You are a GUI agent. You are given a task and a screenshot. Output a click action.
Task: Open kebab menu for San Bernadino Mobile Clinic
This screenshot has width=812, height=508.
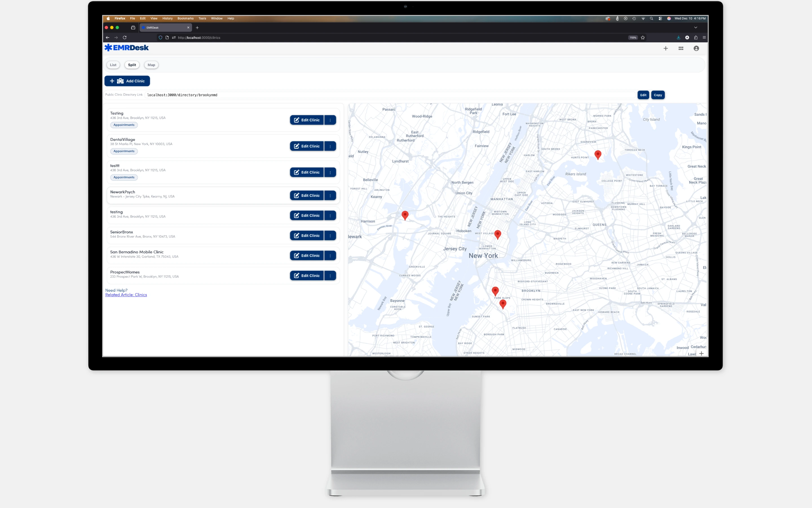click(330, 256)
